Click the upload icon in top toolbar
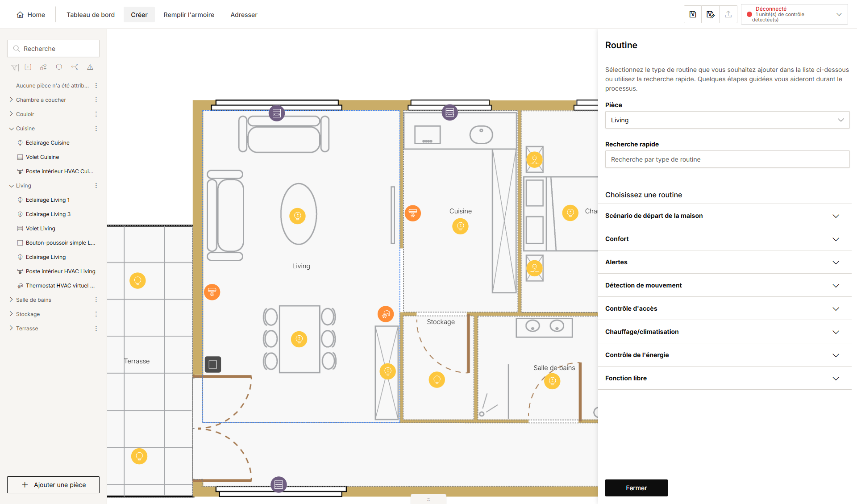 pyautogui.click(x=728, y=14)
